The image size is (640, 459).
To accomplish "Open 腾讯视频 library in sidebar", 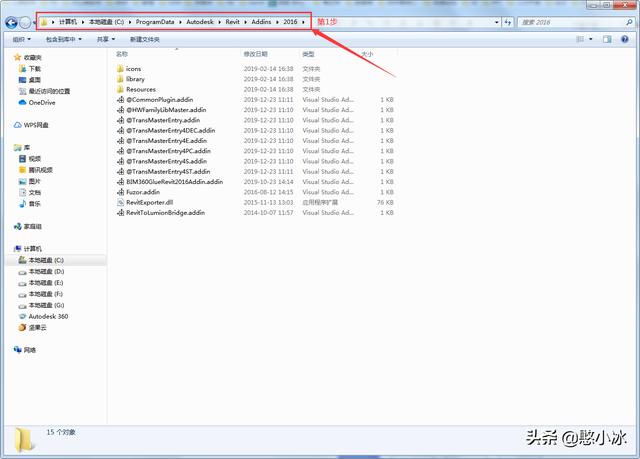I will [x=41, y=170].
